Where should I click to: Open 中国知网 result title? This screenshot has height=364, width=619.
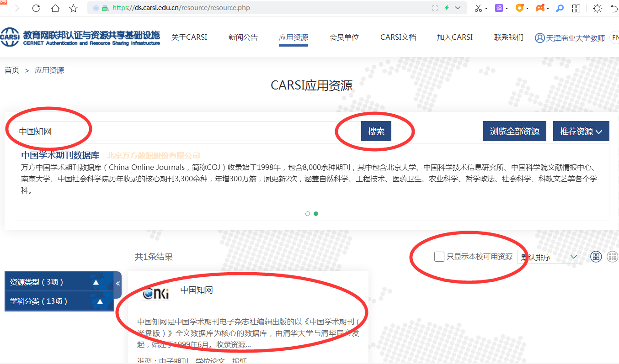pyautogui.click(x=197, y=290)
